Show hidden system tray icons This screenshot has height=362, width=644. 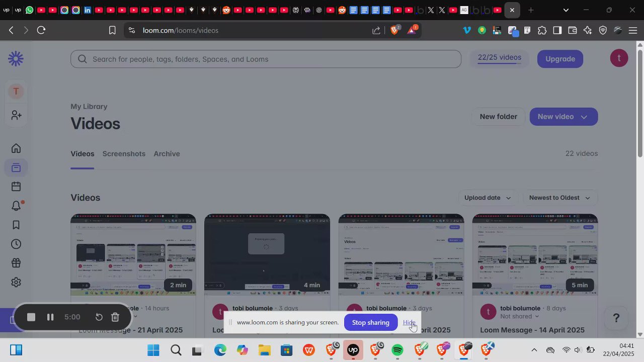click(x=534, y=350)
